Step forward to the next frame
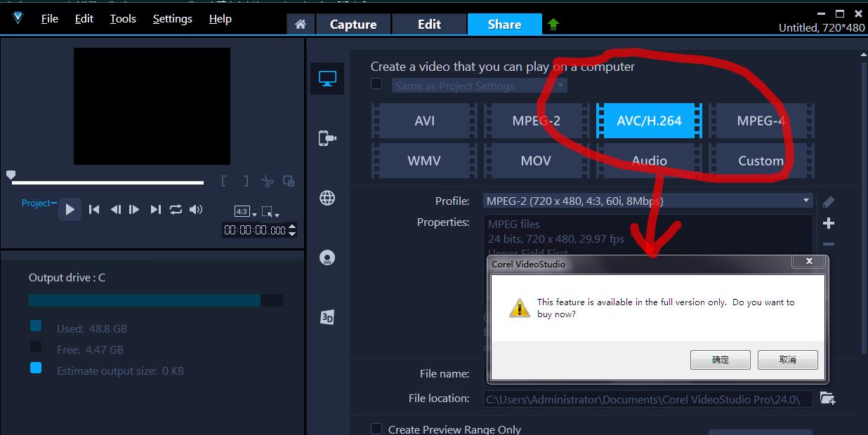This screenshot has height=435, width=868. click(x=134, y=209)
